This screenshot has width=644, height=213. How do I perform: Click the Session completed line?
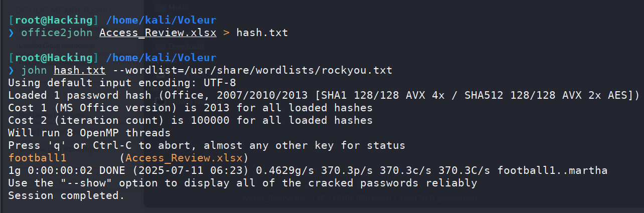(x=66, y=195)
